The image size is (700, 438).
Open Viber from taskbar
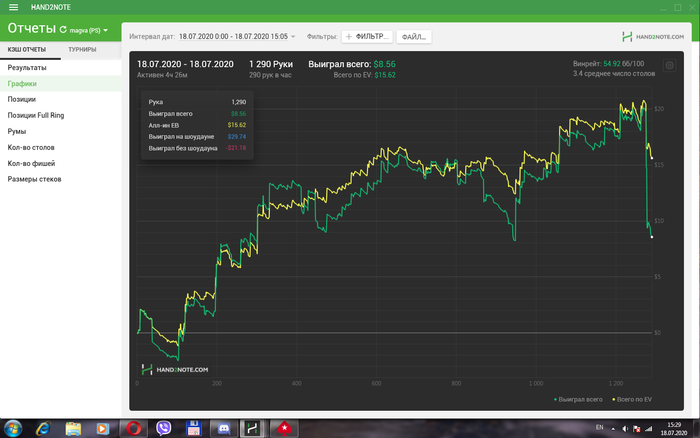tap(163, 429)
